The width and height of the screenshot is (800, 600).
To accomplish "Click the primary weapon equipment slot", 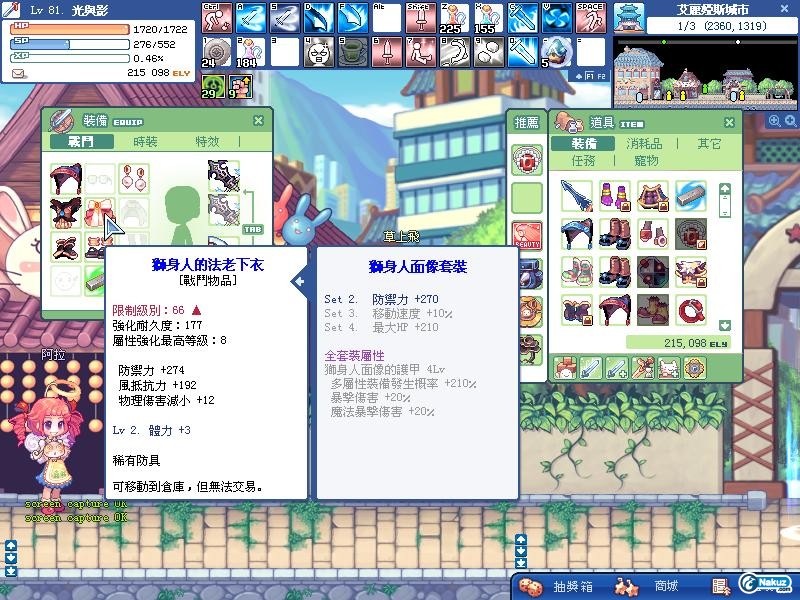I will coord(223,176).
